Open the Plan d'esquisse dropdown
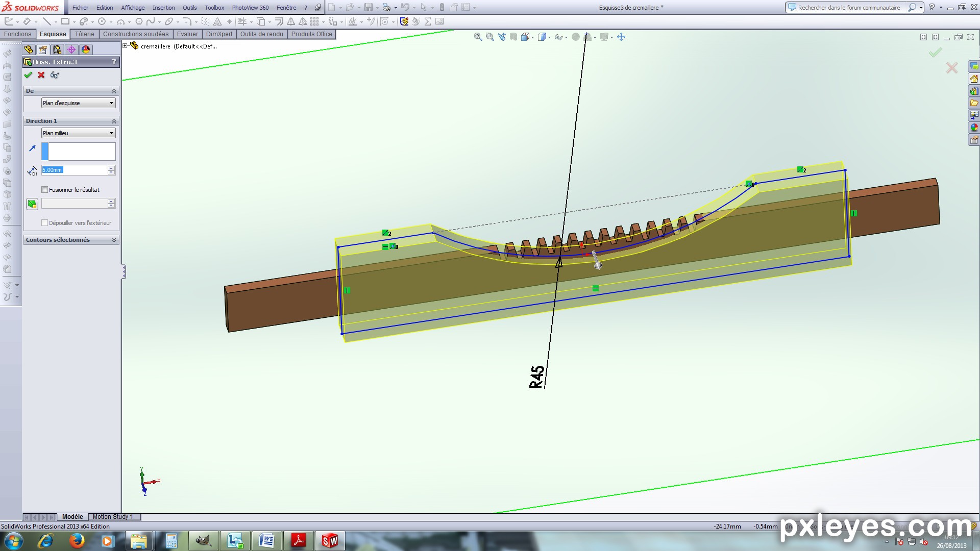The height and width of the screenshot is (551, 980). [x=79, y=103]
